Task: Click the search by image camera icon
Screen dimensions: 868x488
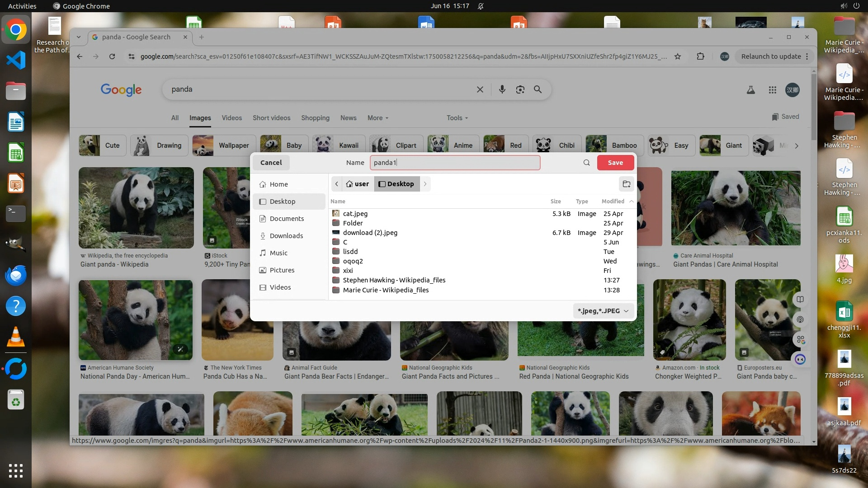Action: (520, 89)
